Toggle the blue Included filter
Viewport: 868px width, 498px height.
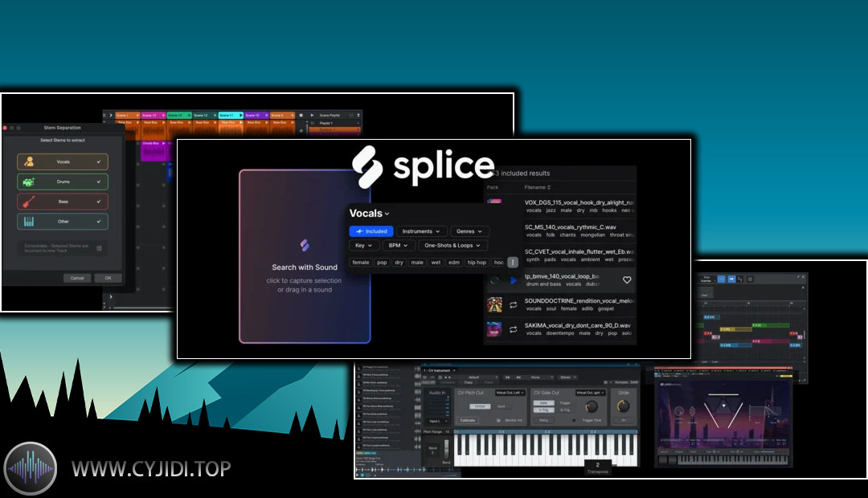click(371, 231)
